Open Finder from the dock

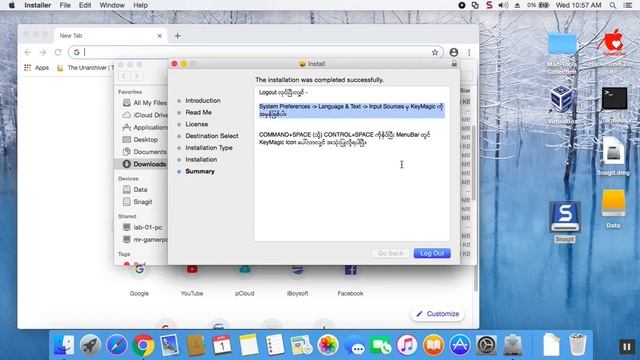[64, 345]
